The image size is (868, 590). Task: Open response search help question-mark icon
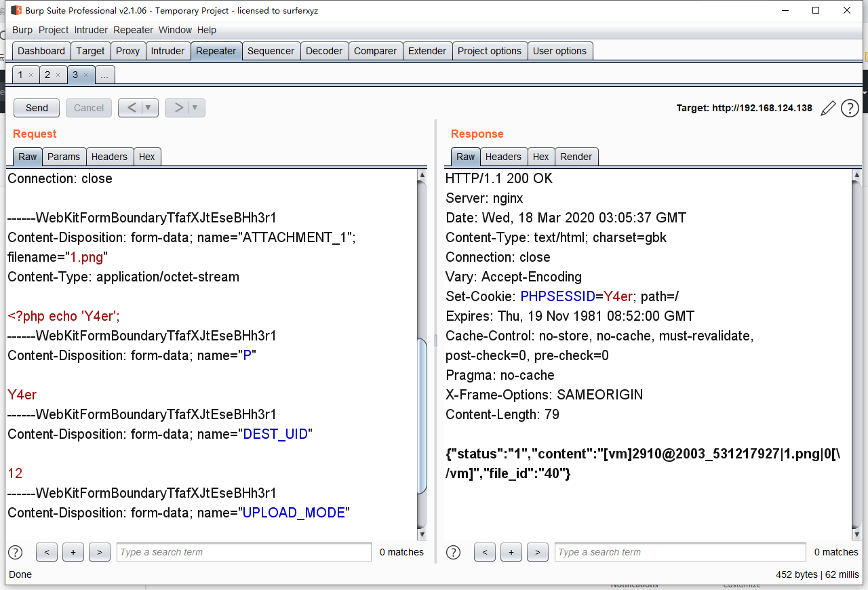click(x=454, y=552)
